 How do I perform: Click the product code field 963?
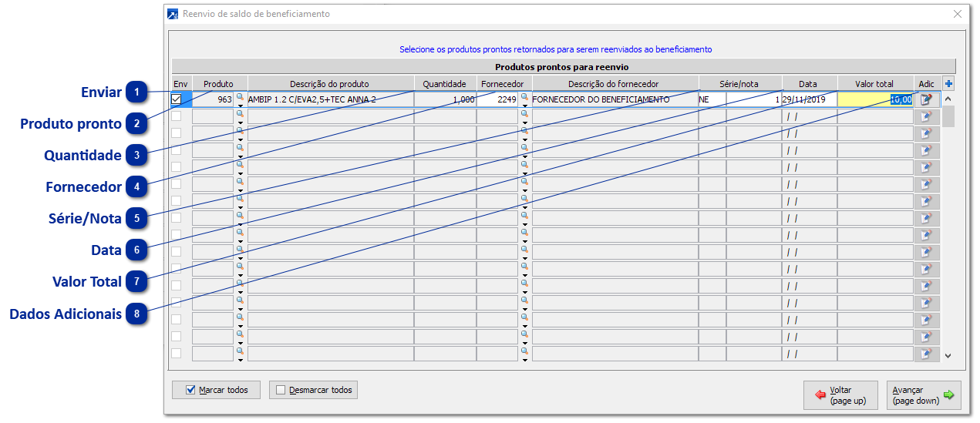click(213, 99)
